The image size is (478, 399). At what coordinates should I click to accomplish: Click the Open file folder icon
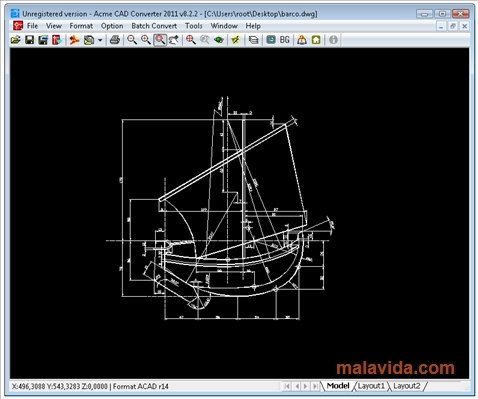pos(15,40)
